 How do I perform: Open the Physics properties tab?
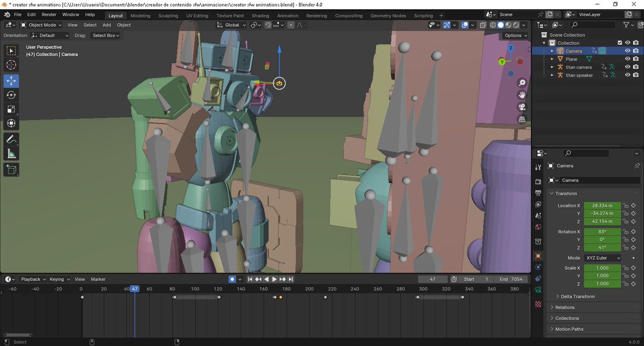click(x=538, y=267)
